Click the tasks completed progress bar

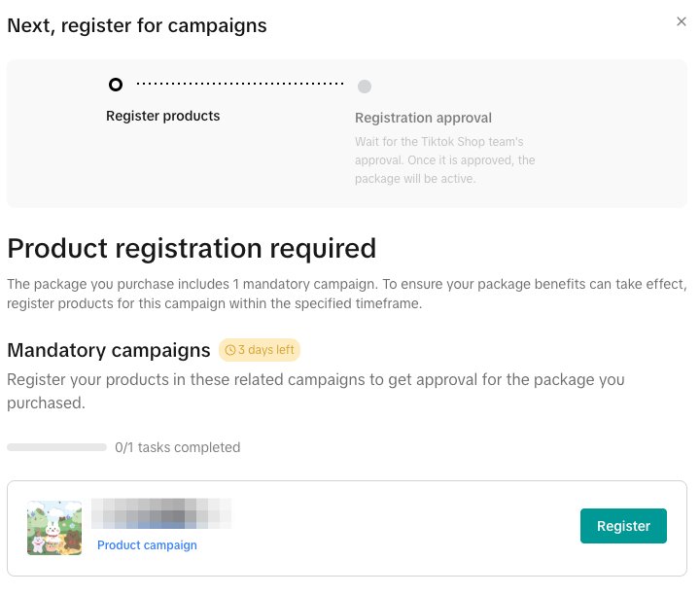[56, 447]
